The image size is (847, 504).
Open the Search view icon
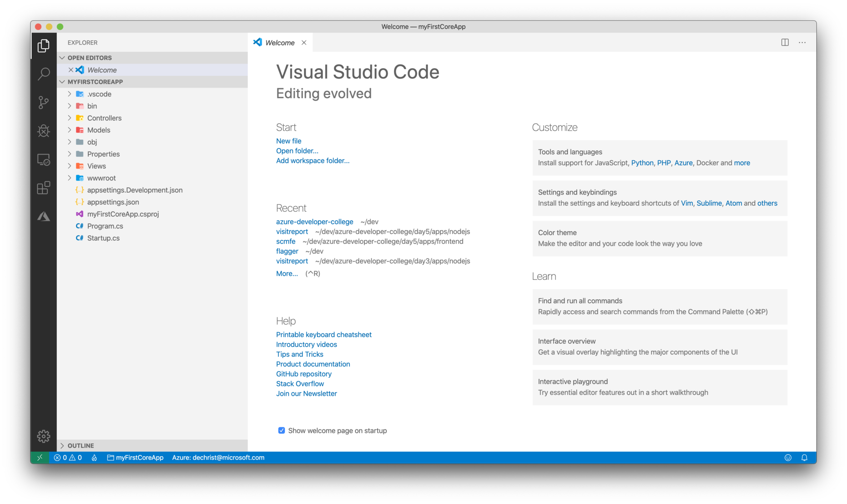43,74
